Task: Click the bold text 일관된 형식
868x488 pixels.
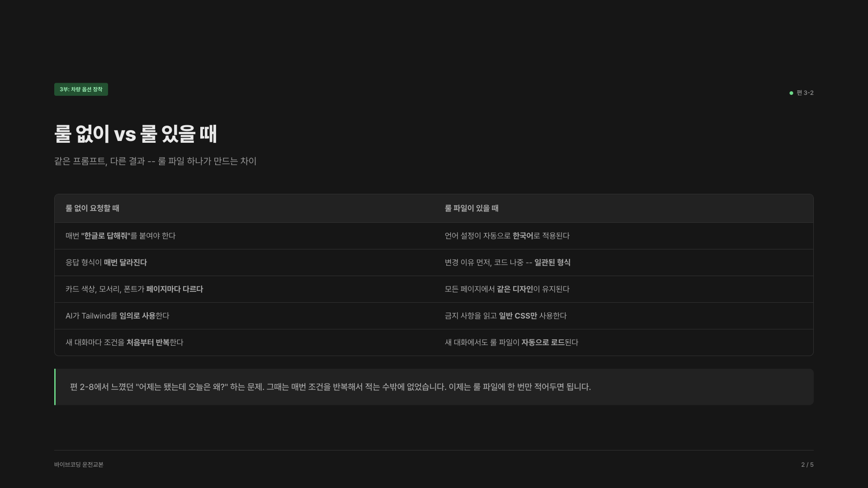Action: [552, 263]
